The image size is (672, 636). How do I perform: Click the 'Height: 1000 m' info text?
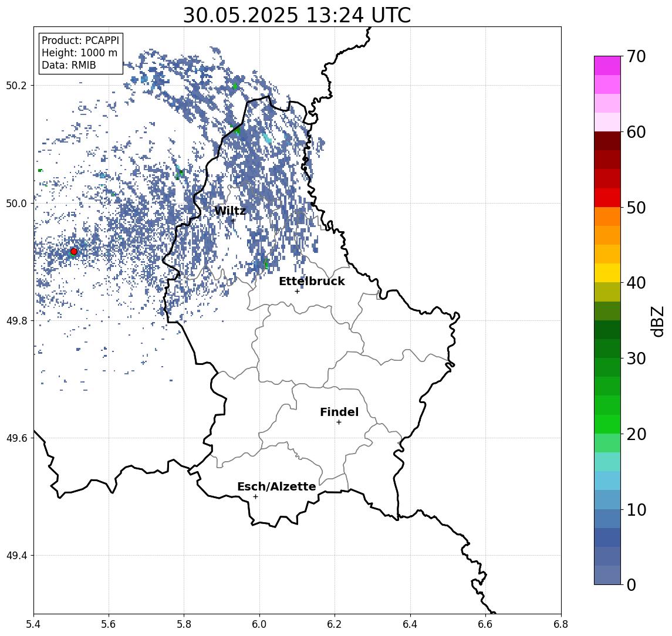click(79, 53)
